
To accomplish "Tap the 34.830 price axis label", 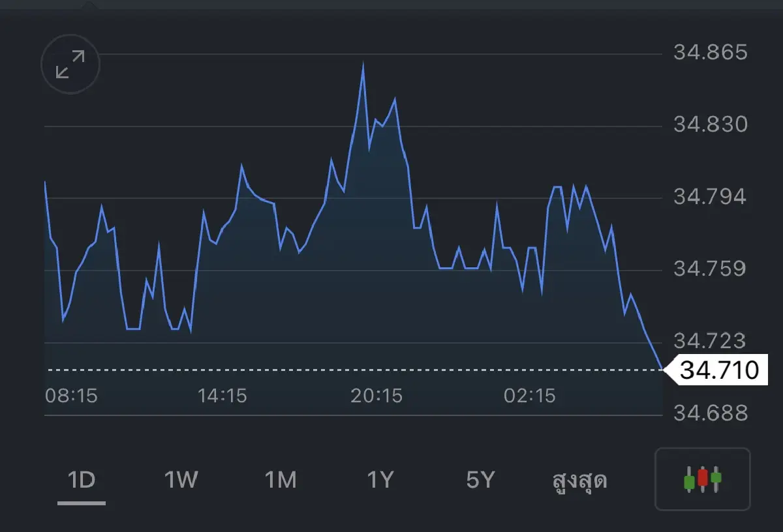I will [711, 125].
